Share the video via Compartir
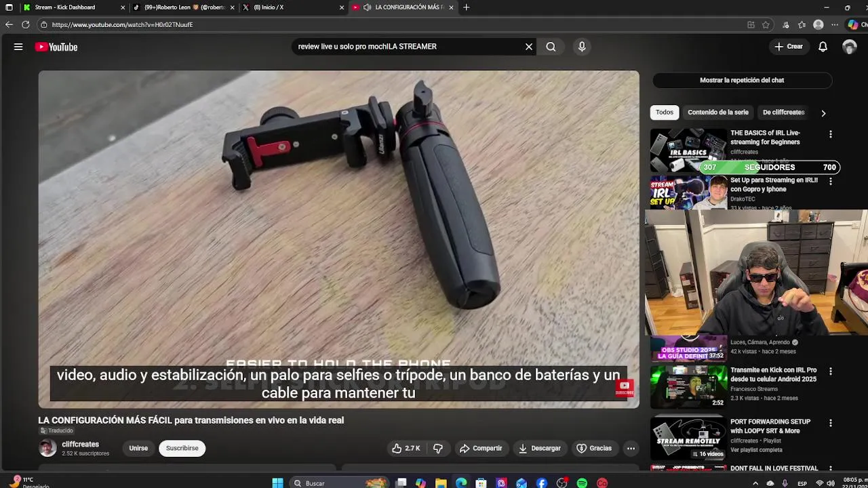The width and height of the screenshot is (868, 488). (481, 448)
